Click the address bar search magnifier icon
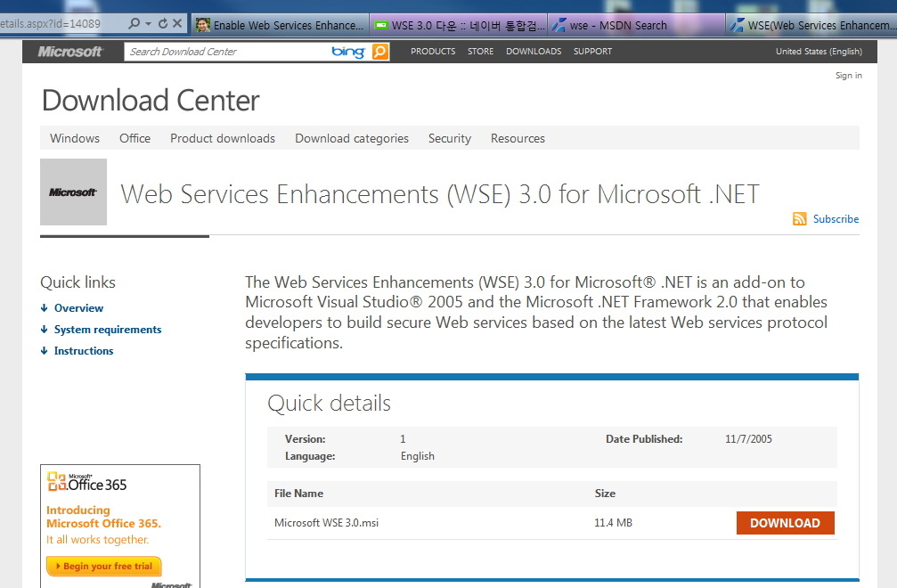The image size is (897, 588). coord(135,24)
